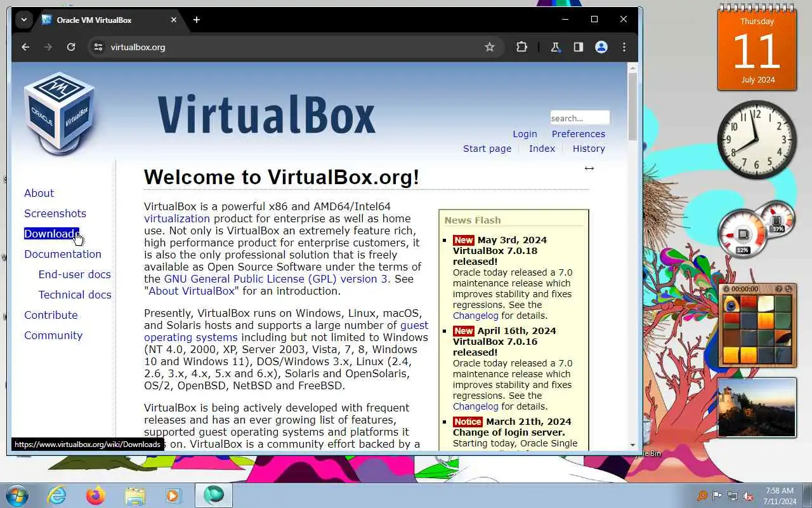The width and height of the screenshot is (812, 508).
Task: Open Windows Media Player taskbar icon
Action: [x=174, y=495]
